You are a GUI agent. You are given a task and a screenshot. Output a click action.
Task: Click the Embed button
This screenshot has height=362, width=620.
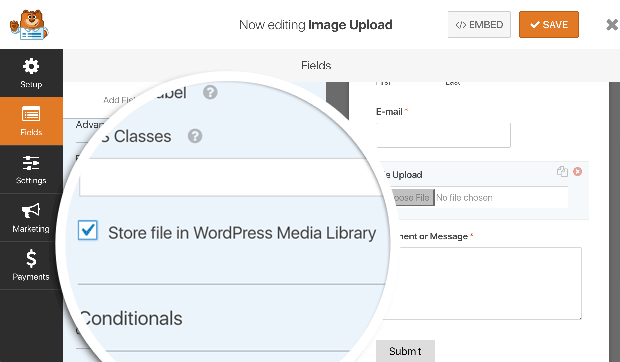[x=479, y=25]
